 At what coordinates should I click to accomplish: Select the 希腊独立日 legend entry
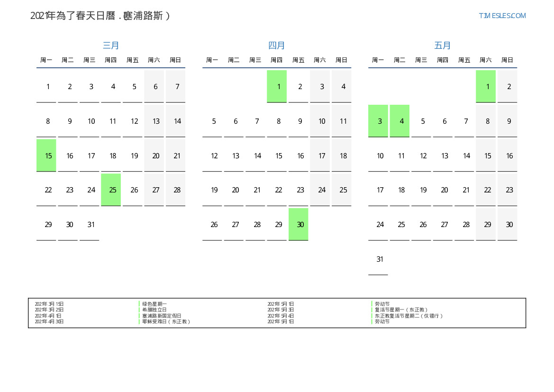coord(154,310)
